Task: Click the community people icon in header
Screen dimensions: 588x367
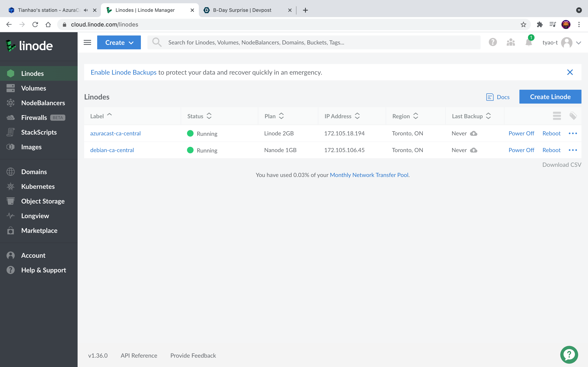Action: [x=511, y=42]
